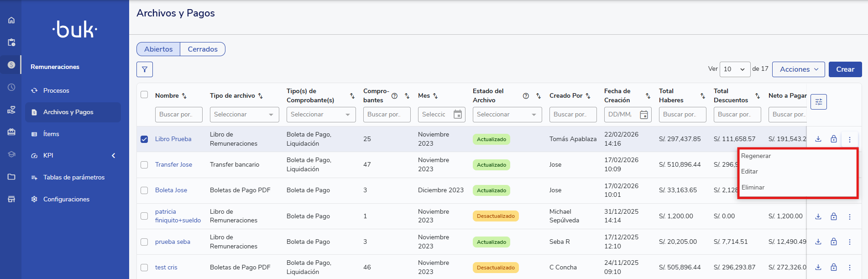Switch to the Cerrados tab
This screenshot has height=279, width=868.
[x=203, y=49]
